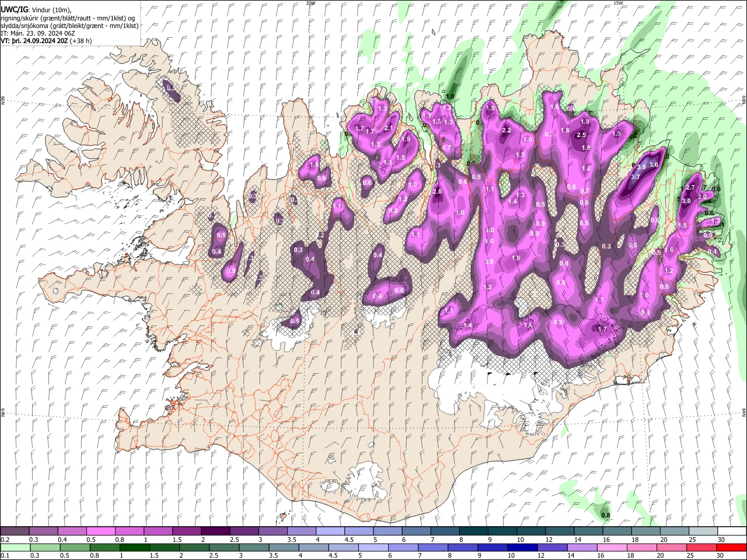Image resolution: width=747 pixels, height=560 pixels.
Task: Click the snow legend swatch labeled 3
Action: pyautogui.click(x=273, y=531)
